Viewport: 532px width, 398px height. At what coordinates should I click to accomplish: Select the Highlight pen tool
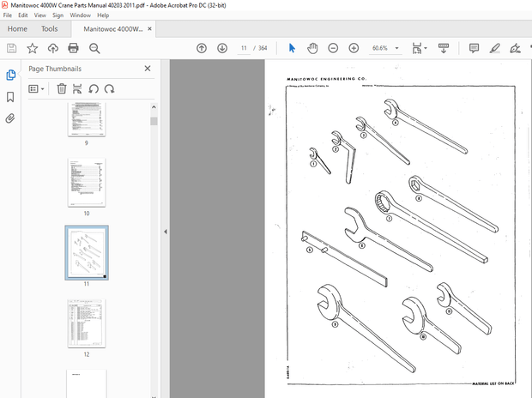pos(495,48)
